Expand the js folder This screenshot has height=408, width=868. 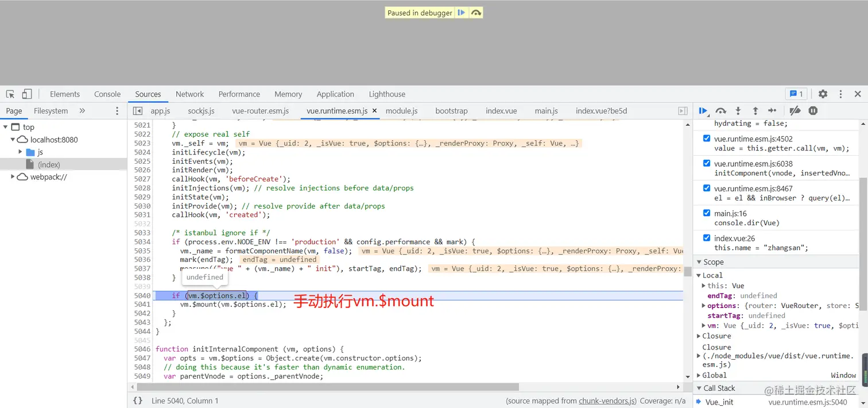tap(20, 152)
